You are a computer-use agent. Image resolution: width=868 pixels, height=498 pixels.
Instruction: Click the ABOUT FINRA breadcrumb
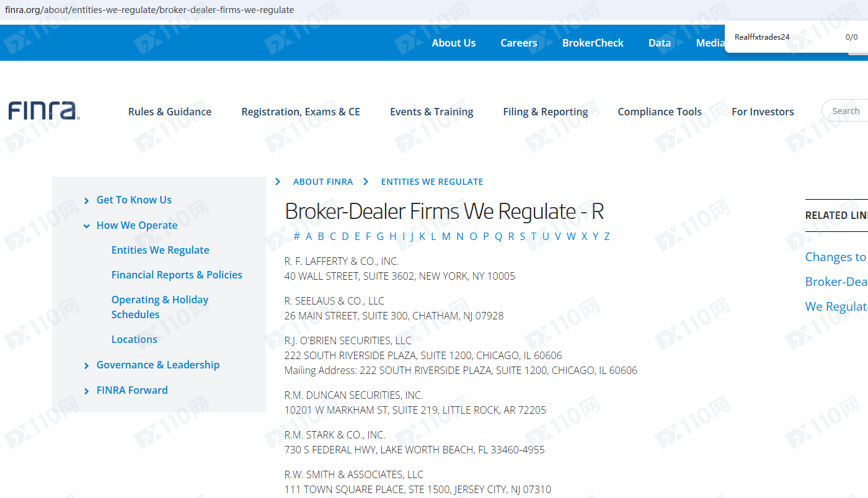pyautogui.click(x=322, y=182)
